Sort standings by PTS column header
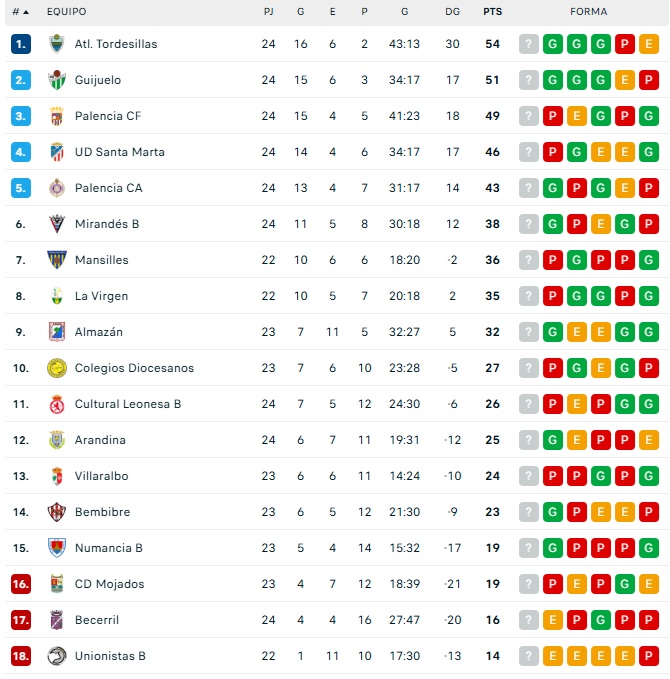 (x=492, y=12)
